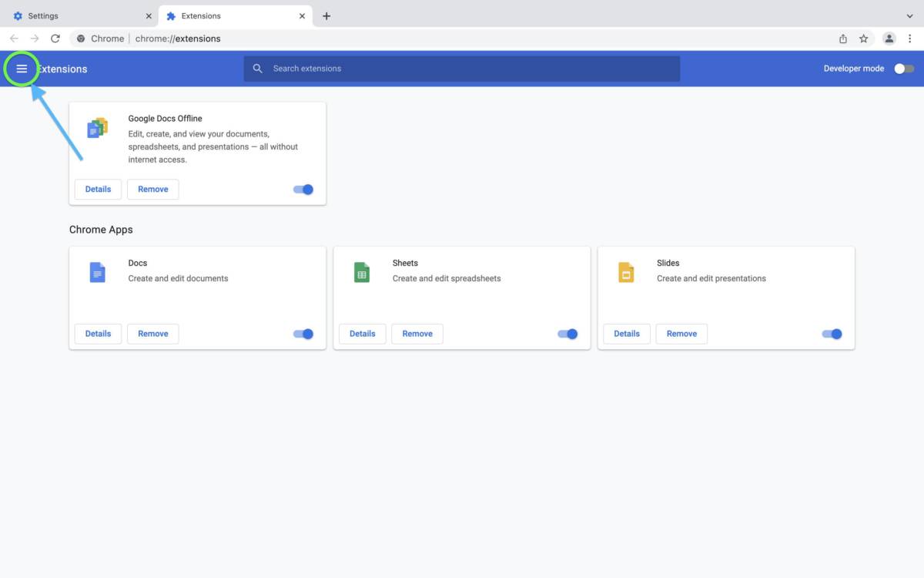Open the profile avatar menu

coord(889,39)
